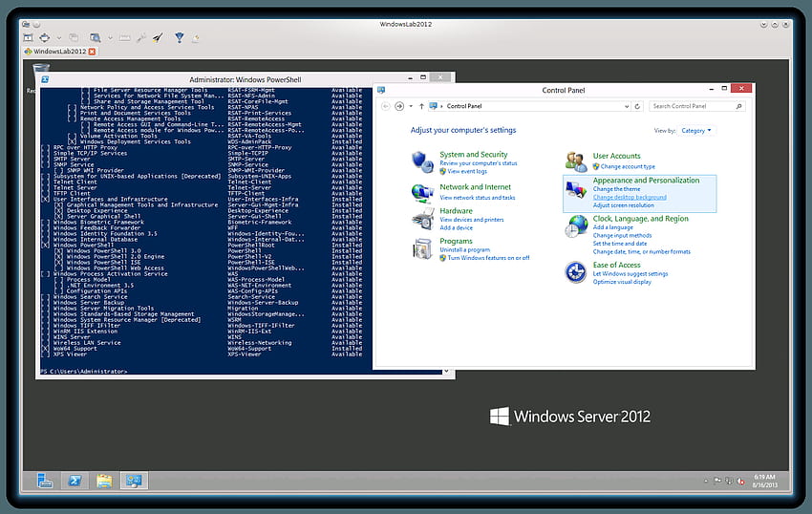Viewport: 812px width, 514px height.
Task: Toggle fullscreen mode in the viewer toolbar
Action: tap(45, 38)
